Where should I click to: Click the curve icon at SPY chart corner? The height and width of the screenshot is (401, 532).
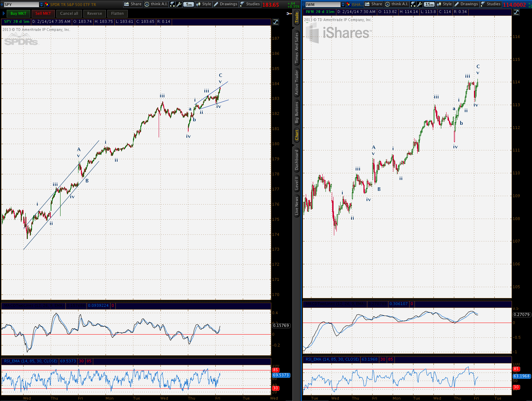[x=275, y=22]
